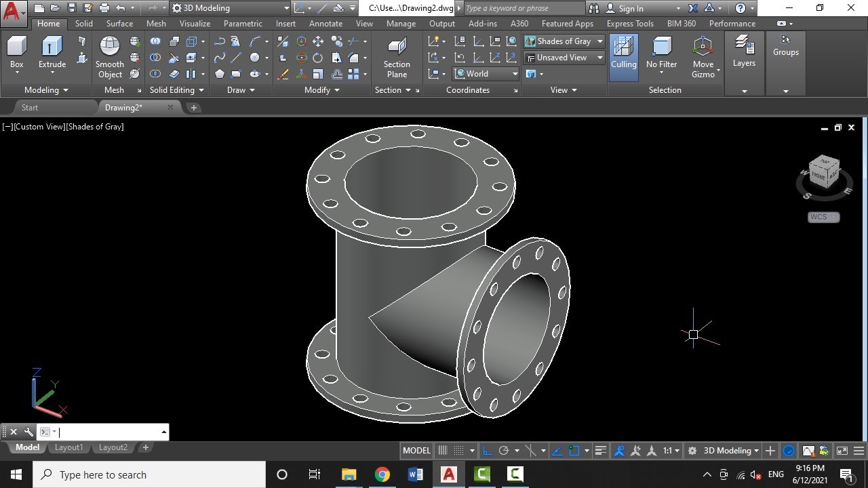868x488 pixels.
Task: Click the Open file icon in quick access toolbar
Action: (x=55, y=8)
